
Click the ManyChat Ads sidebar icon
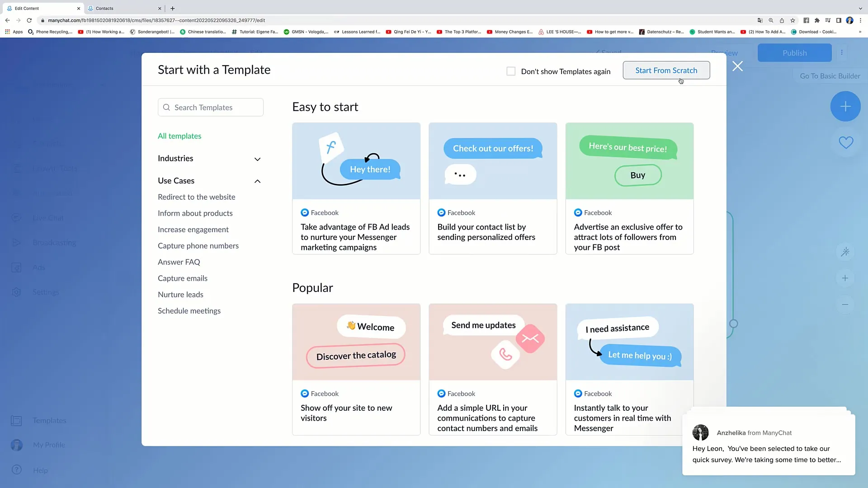(16, 267)
